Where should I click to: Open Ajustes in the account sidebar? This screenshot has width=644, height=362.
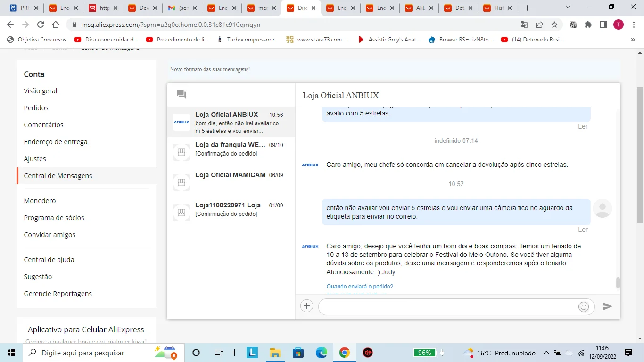point(35,159)
